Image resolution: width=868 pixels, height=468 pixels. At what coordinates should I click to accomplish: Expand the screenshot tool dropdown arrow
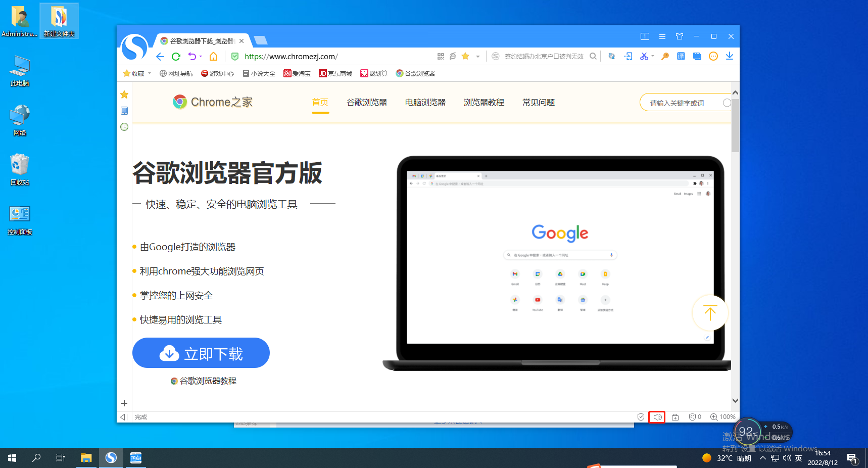click(653, 57)
